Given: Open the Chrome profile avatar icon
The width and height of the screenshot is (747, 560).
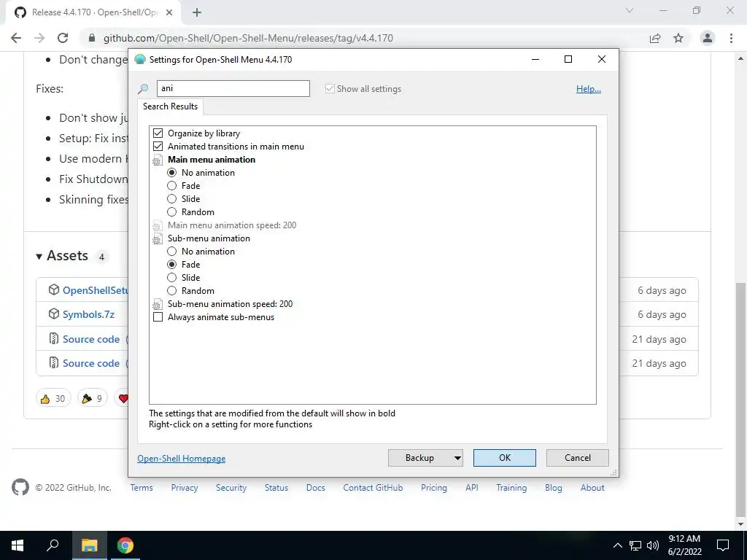Looking at the screenshot, I should 708,38.
